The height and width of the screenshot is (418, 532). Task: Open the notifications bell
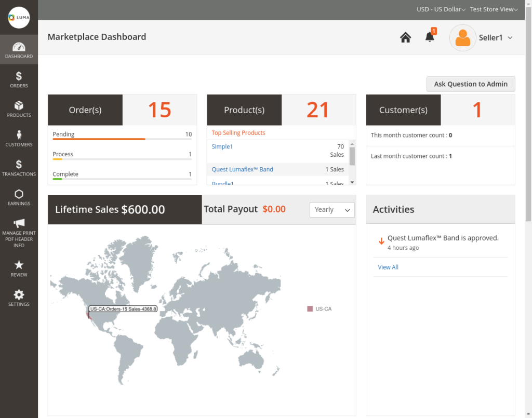pyautogui.click(x=430, y=37)
